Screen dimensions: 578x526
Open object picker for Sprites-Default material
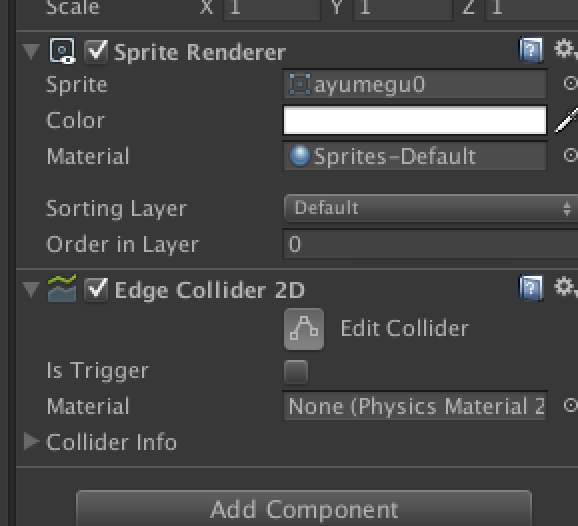pos(570,155)
